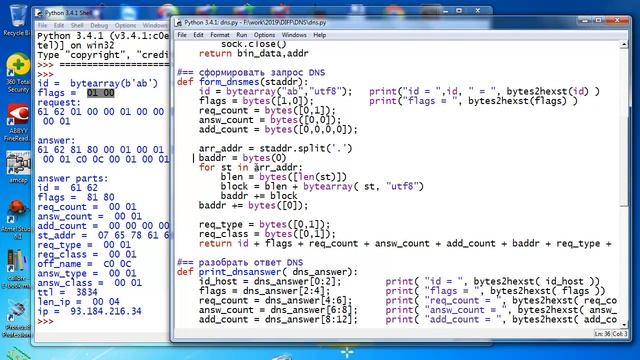Click the 'for st in arr_addr:' line
This screenshot has width=640, height=360.
(251, 167)
